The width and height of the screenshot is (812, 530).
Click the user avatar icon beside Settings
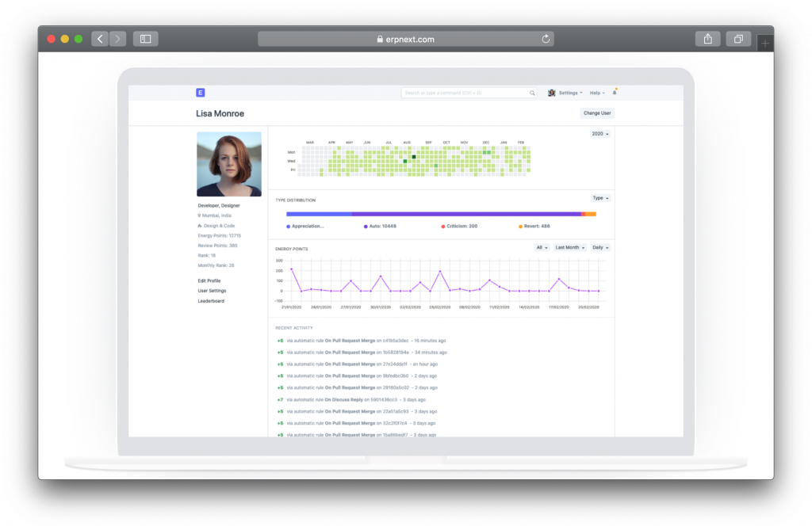(x=552, y=93)
